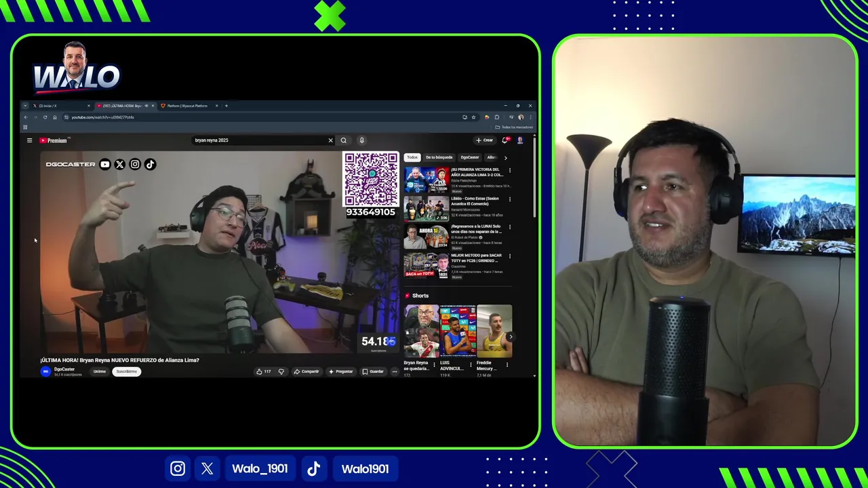Image resolution: width=868 pixels, height=488 pixels.
Task: Go to the browser home page
Action: tap(55, 117)
